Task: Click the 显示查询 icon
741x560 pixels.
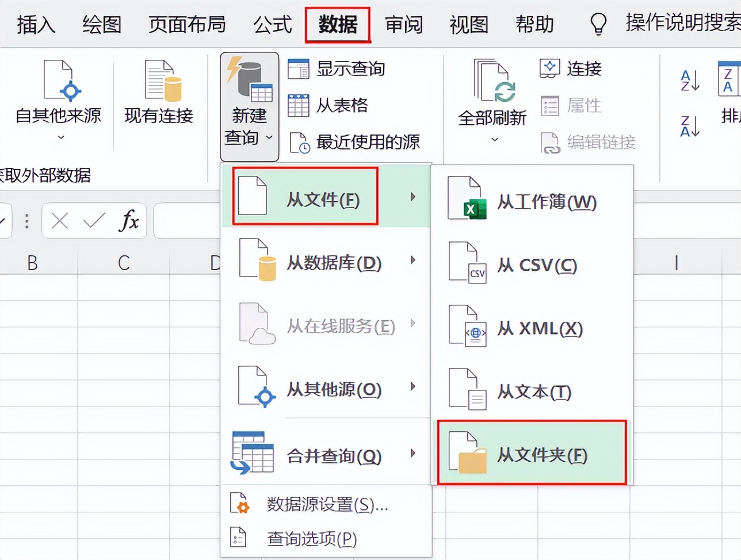Action: (x=298, y=69)
